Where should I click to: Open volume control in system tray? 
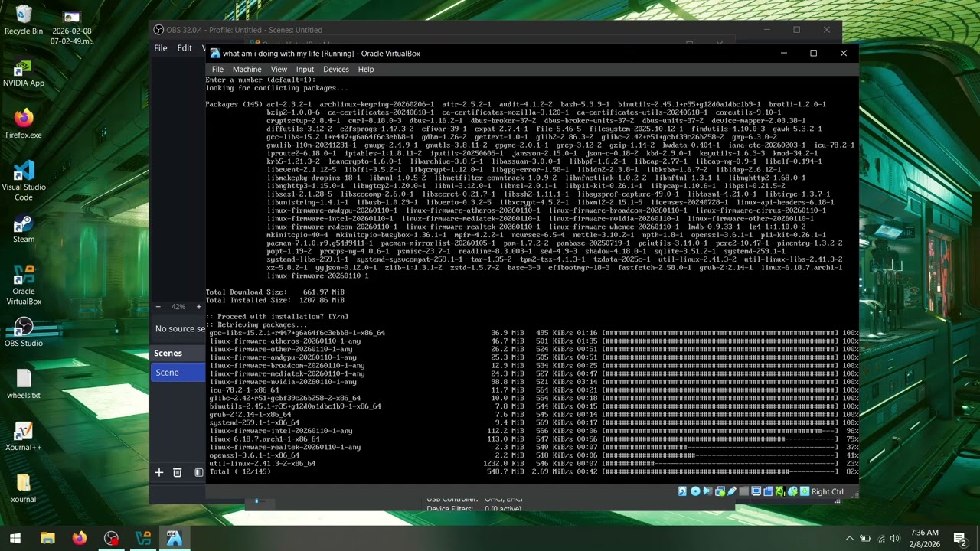895,538
